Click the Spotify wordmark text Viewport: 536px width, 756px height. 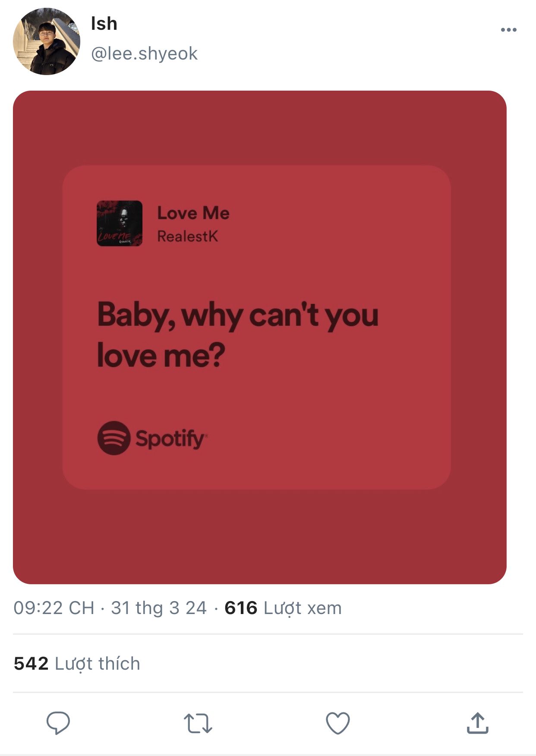pos(170,439)
